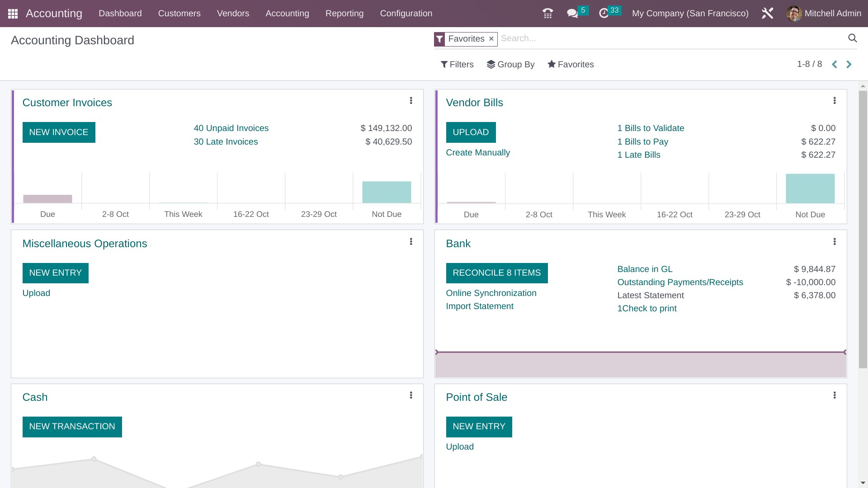The height and width of the screenshot is (488, 868).
Task: Click Upload link in Point of Sale
Action: point(460,447)
